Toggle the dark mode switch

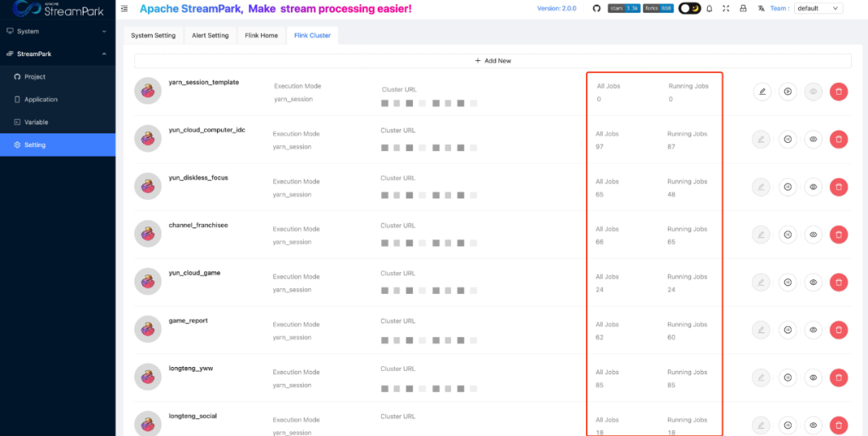689,8
